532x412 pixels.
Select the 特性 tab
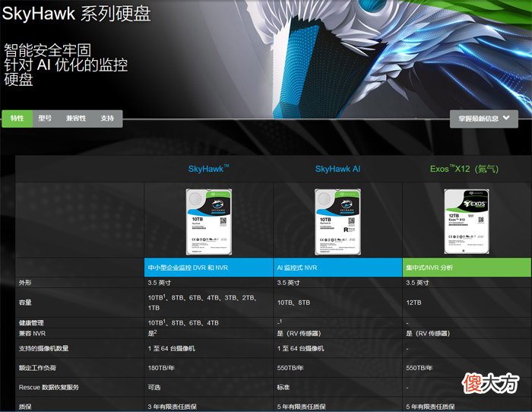tap(17, 119)
